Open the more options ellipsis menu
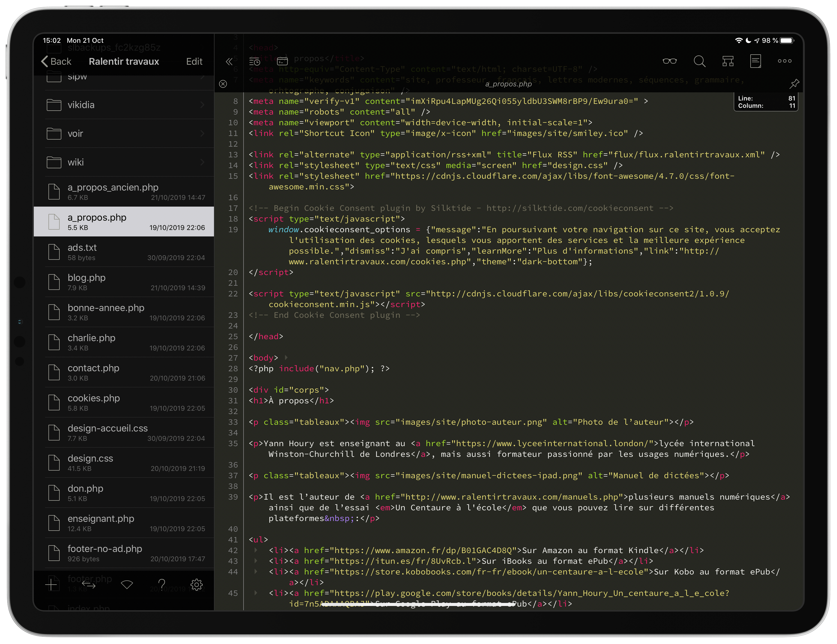This screenshot has width=837, height=644. pyautogui.click(x=785, y=61)
